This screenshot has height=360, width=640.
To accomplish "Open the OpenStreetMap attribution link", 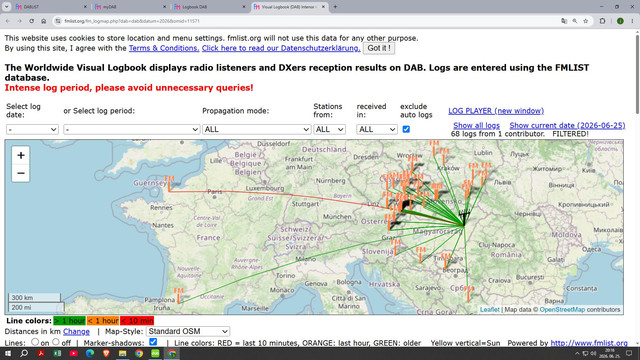I will tap(562, 309).
